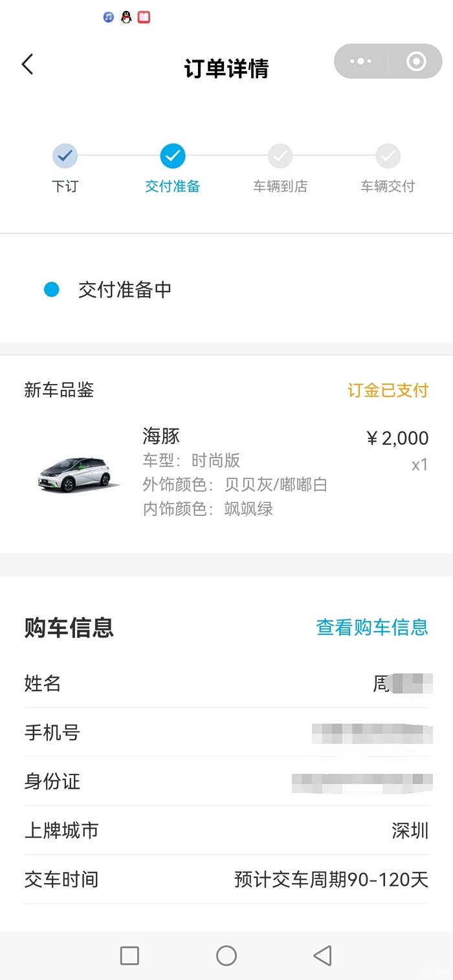Tap the 交付准备中 status row
The width and height of the screenshot is (453, 980).
point(124,290)
